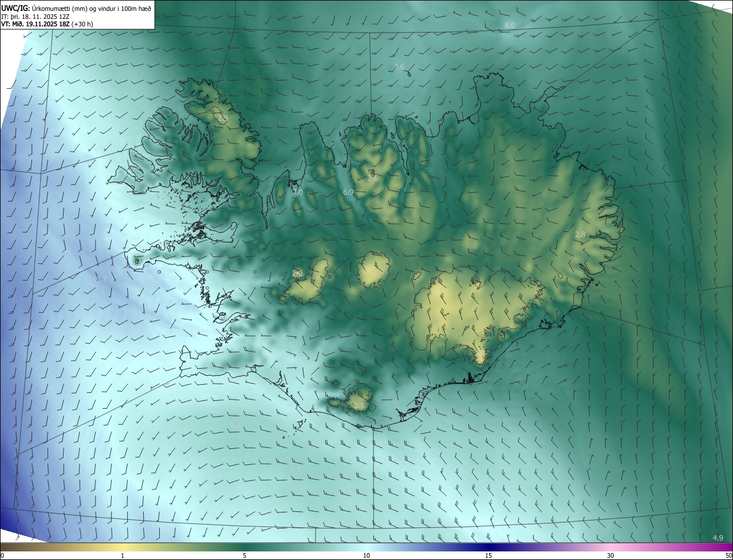
Task: Click the 0 tick on the color scale
Action: pos(2,555)
